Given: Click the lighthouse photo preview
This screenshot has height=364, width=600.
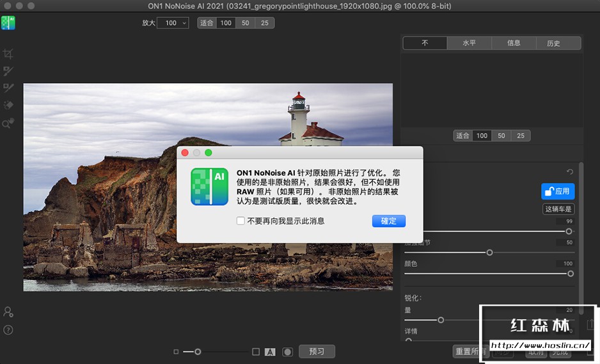Looking at the screenshot, I should click(x=208, y=187).
